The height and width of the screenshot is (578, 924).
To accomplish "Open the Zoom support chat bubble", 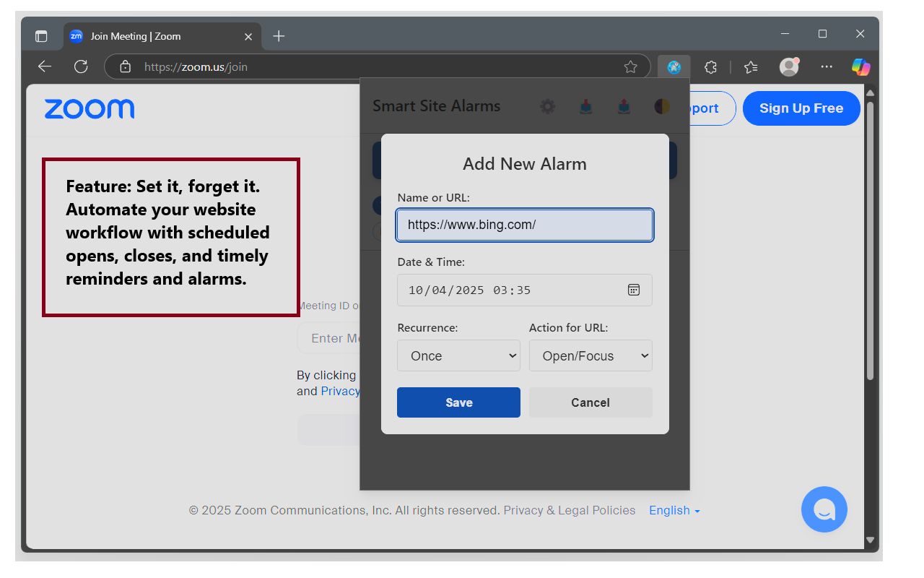I will [x=824, y=509].
